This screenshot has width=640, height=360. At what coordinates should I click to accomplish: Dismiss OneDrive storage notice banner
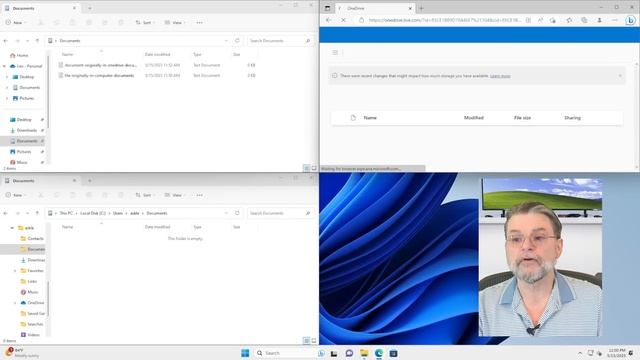pos(620,76)
